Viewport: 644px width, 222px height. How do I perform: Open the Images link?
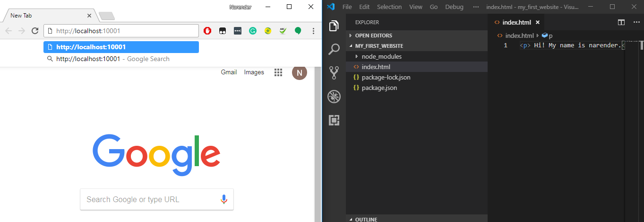pyautogui.click(x=254, y=72)
